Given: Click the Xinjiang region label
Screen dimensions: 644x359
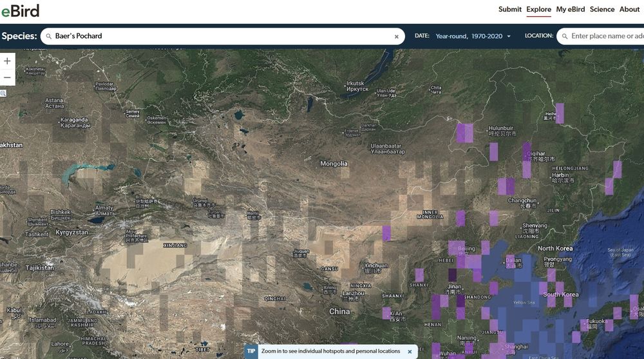Looking at the screenshot, I should [175, 246].
